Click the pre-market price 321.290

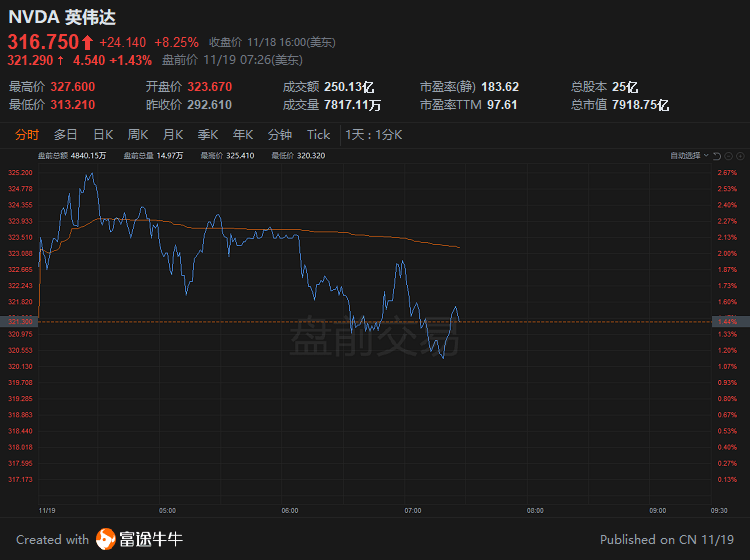(x=30, y=60)
